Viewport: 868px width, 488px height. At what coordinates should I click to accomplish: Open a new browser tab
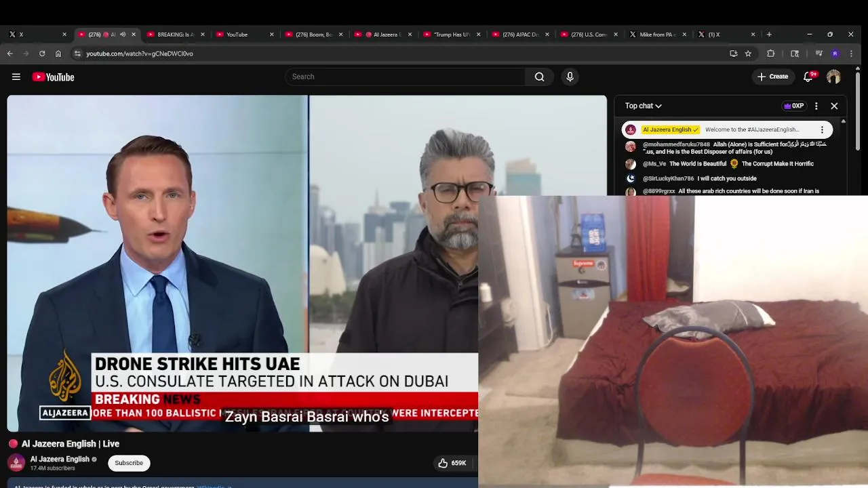coord(768,34)
